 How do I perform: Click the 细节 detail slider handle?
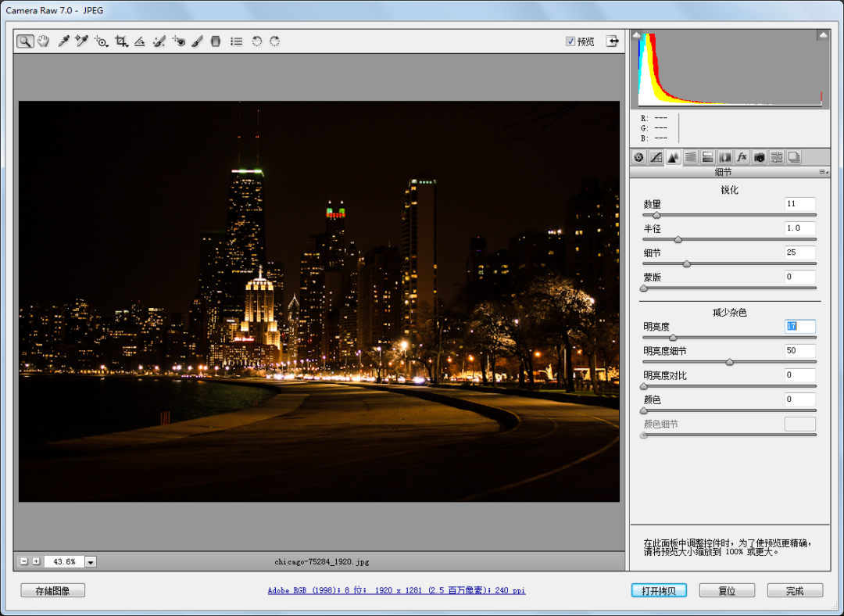(686, 264)
